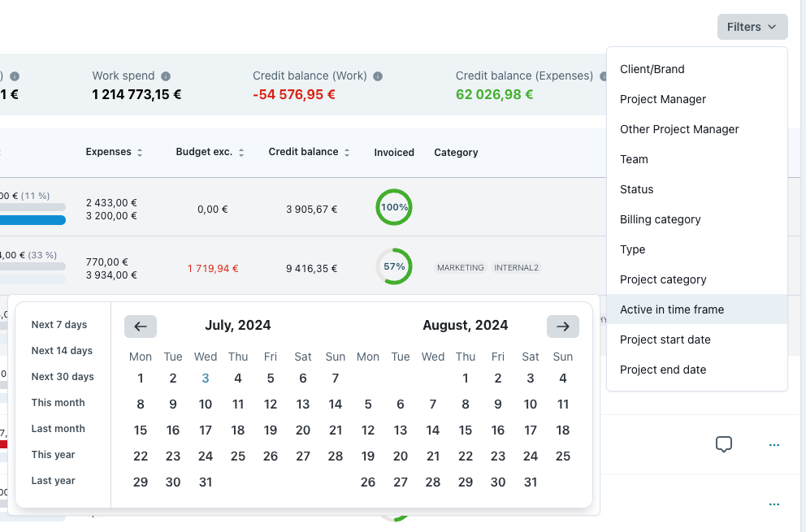
Task: Open the comment bubble icon
Action: (x=724, y=444)
